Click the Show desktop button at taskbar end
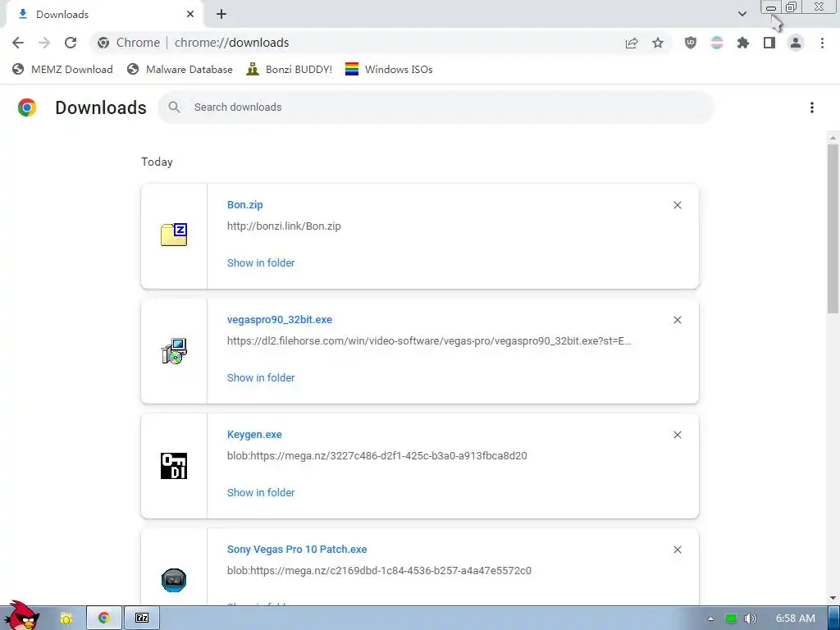This screenshot has width=840, height=630. pos(834,619)
